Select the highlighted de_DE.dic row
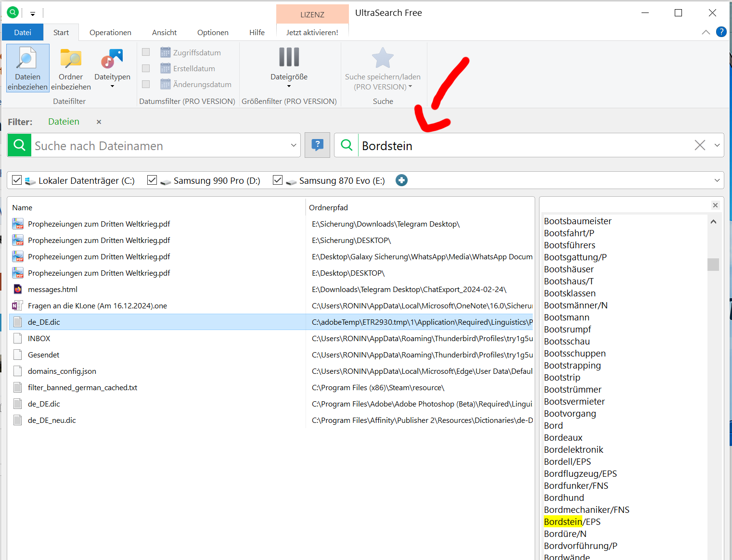 [271, 322]
